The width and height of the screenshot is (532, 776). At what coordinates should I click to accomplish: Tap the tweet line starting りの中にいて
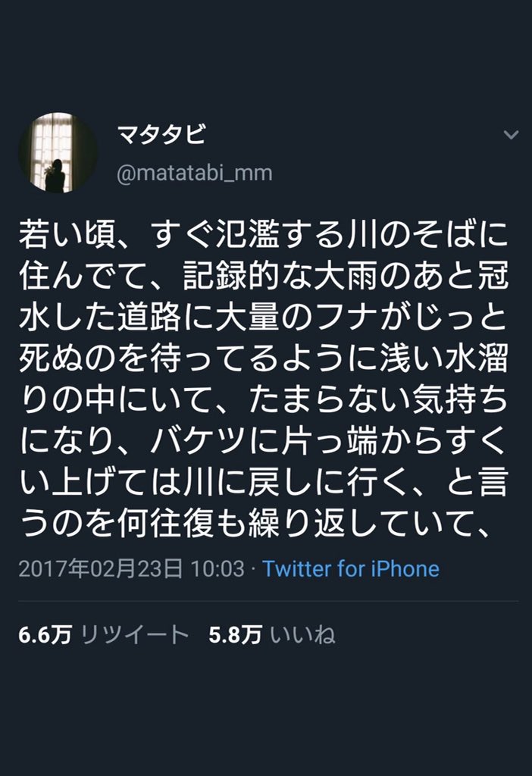pos(264,399)
